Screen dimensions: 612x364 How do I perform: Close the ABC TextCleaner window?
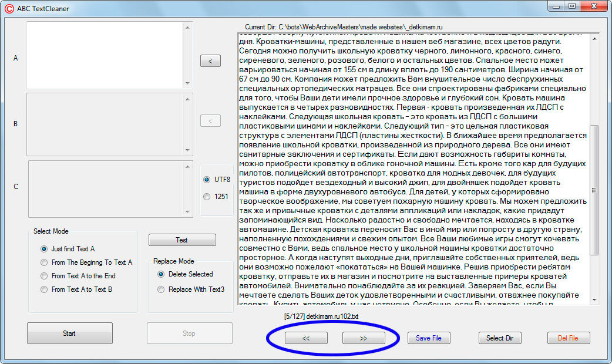coord(594,6)
